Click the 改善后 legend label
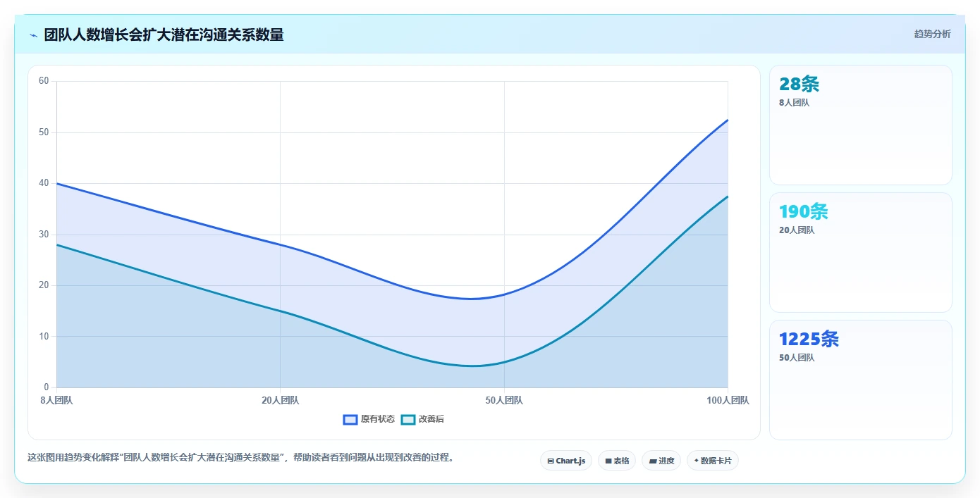This screenshot has height=498, width=980. point(431,419)
